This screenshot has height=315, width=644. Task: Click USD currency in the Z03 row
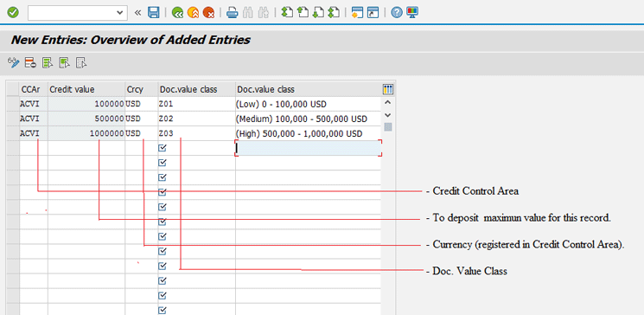pos(142,133)
